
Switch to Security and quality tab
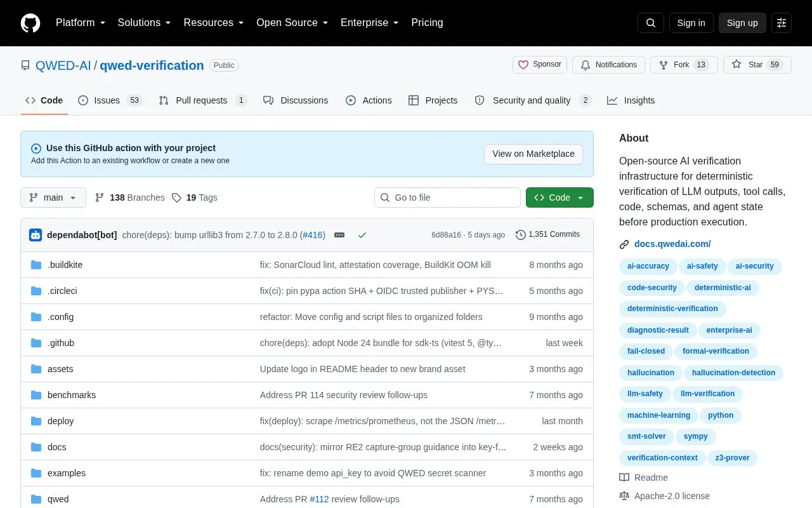[x=533, y=100]
